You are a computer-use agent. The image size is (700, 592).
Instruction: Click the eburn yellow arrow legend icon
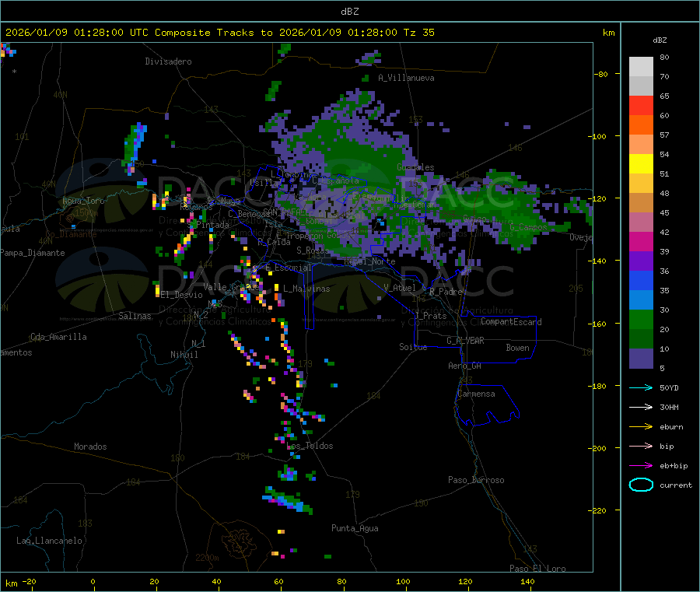pyautogui.click(x=641, y=427)
